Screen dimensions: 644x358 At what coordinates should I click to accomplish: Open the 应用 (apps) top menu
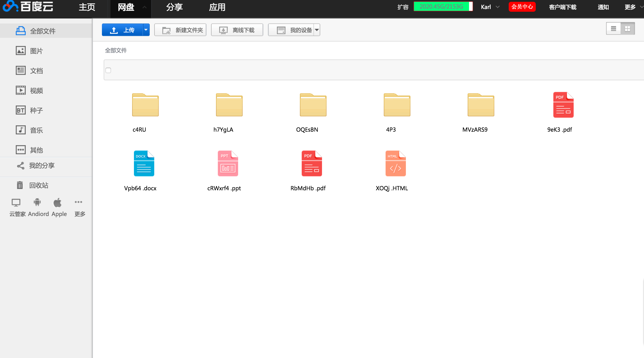[x=217, y=7]
